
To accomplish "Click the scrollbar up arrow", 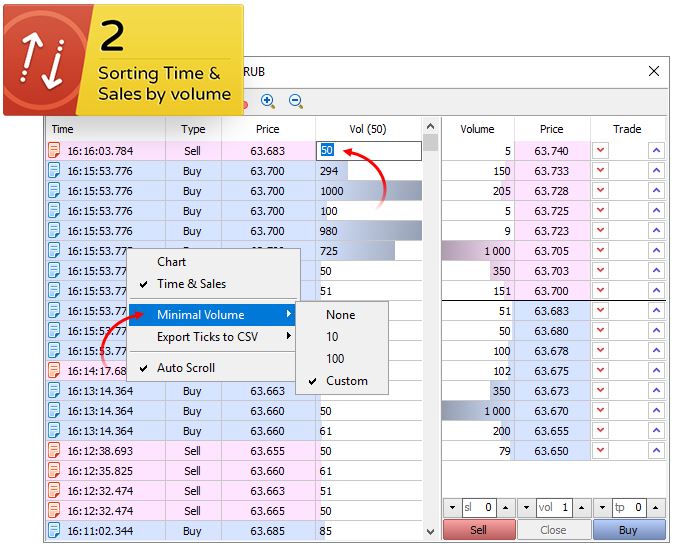I will [430, 127].
